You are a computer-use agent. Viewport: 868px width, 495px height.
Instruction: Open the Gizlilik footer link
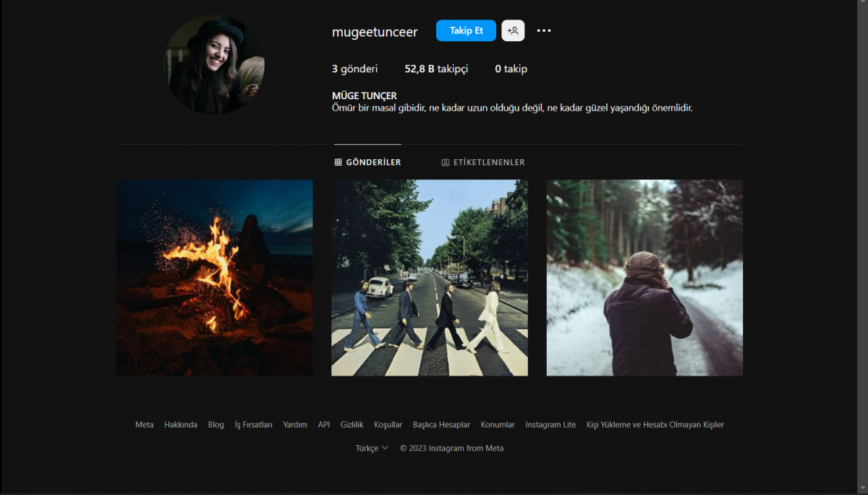point(352,425)
